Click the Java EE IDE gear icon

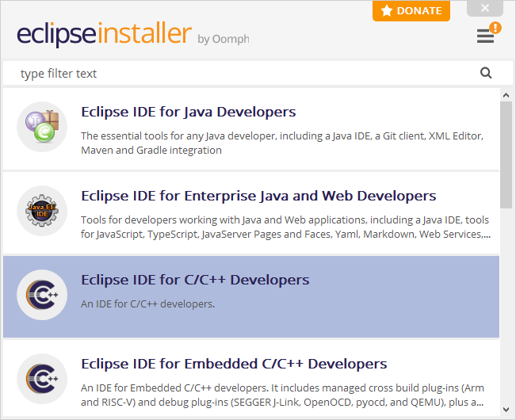pos(42,211)
